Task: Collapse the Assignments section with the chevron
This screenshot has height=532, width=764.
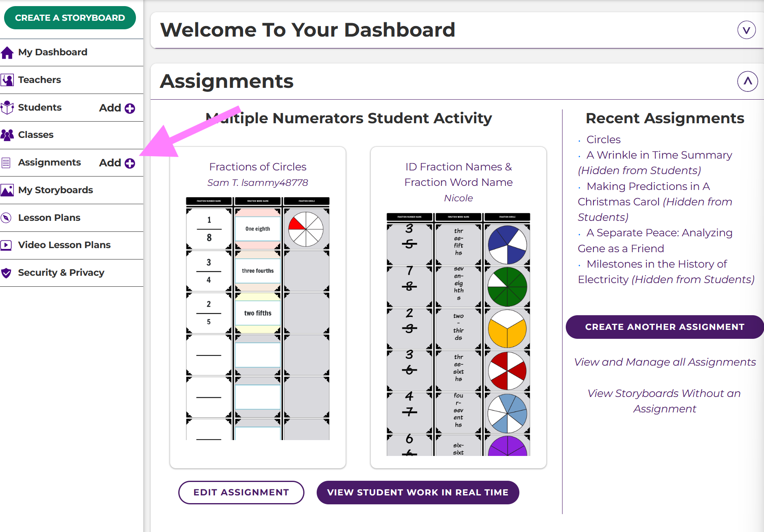Action: point(747,81)
